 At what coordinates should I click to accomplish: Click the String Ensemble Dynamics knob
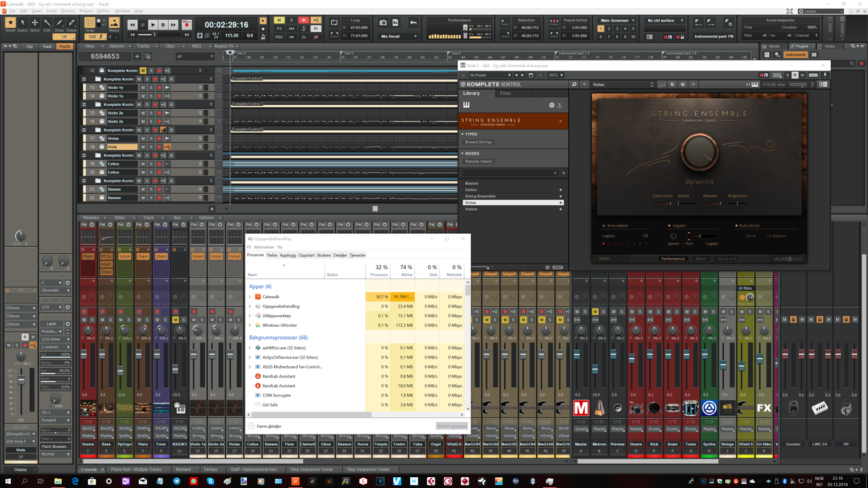click(699, 150)
